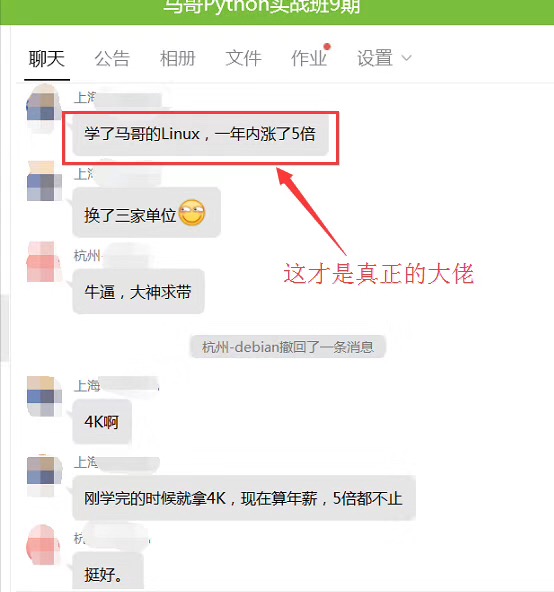Click the smiley emoji in message
Screen dimensions: 554x592
(192, 213)
